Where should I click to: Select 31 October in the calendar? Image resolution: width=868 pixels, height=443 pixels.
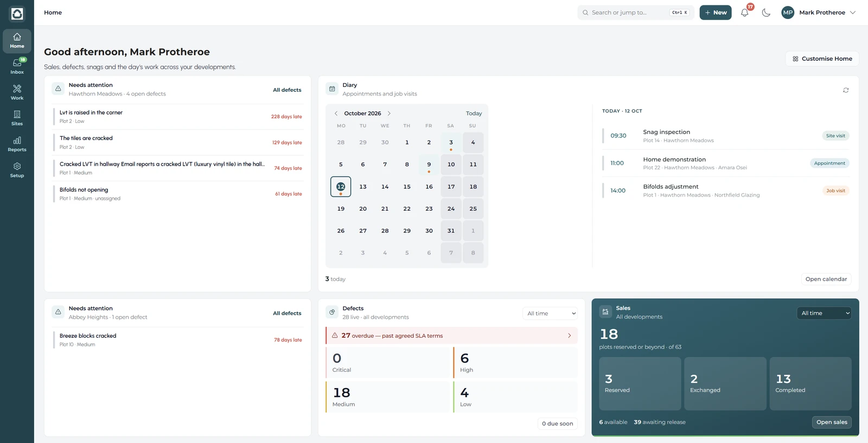click(451, 231)
